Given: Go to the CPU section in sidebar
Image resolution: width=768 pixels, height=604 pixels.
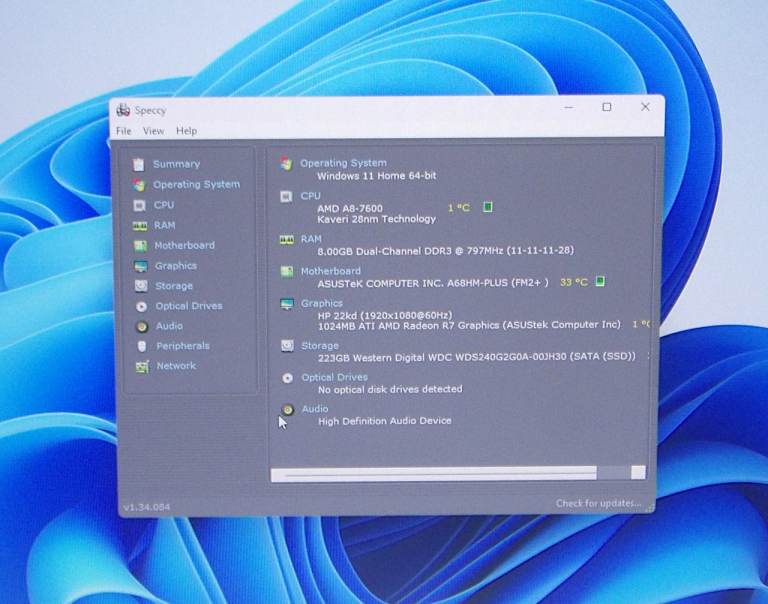Looking at the screenshot, I should 164,205.
